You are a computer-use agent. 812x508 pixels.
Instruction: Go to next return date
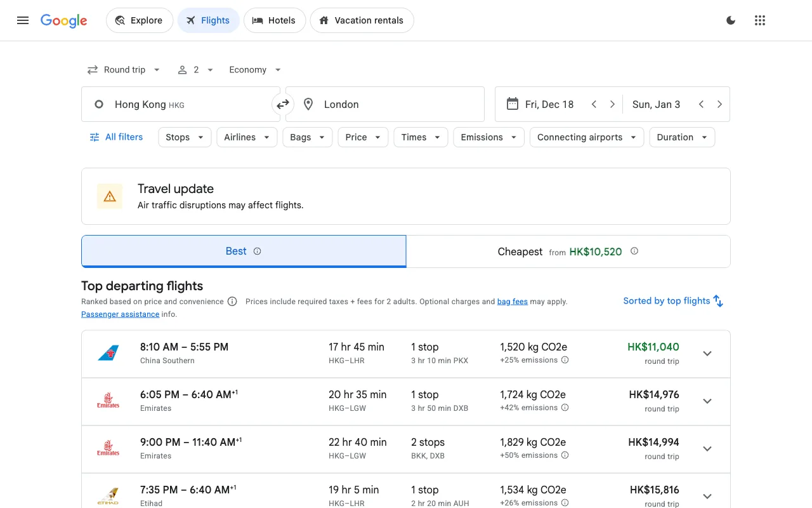(x=719, y=104)
